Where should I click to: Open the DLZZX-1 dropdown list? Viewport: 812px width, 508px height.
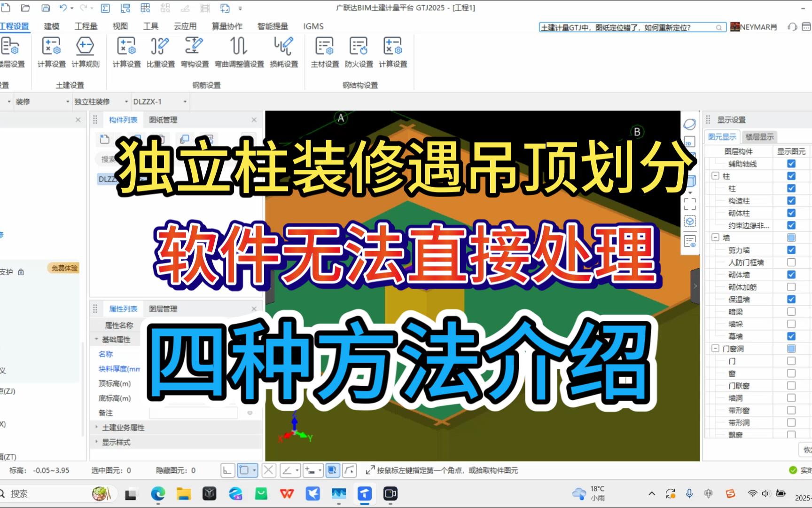(x=185, y=101)
